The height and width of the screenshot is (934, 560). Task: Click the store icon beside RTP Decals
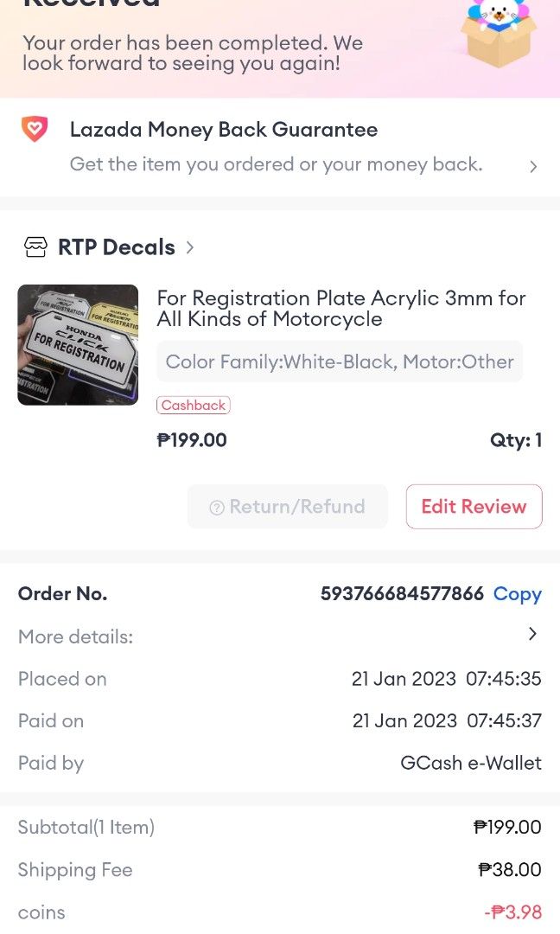point(35,246)
